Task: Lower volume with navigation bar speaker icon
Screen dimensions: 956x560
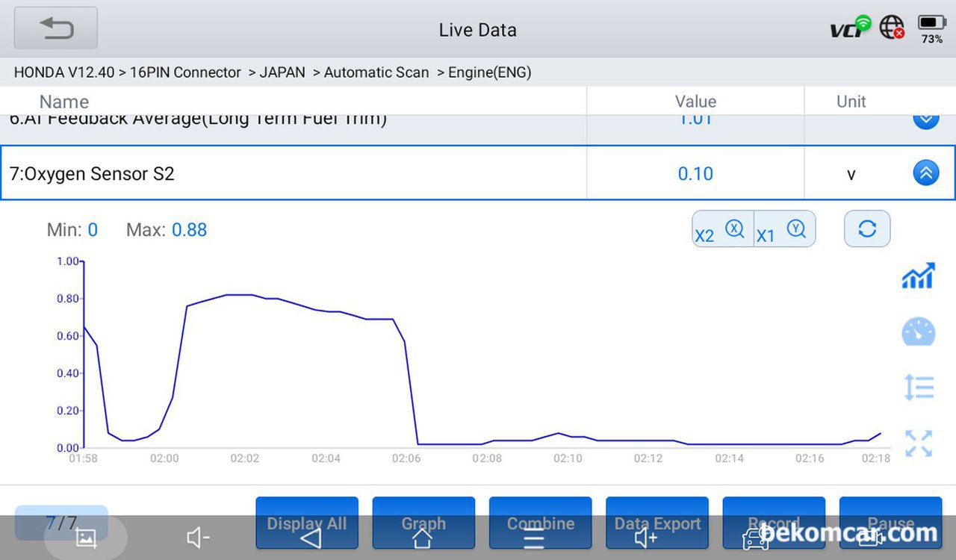Action: coord(198,538)
